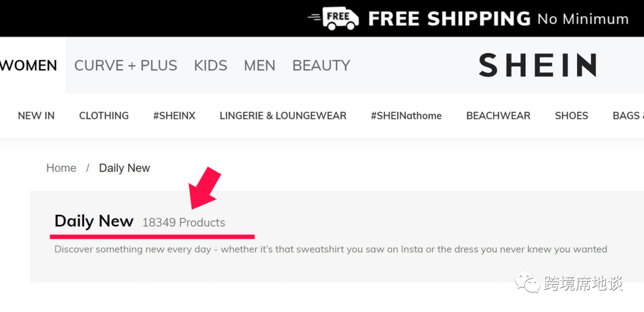Click the Home breadcrumb link
The width and height of the screenshot is (644, 312).
(x=61, y=168)
